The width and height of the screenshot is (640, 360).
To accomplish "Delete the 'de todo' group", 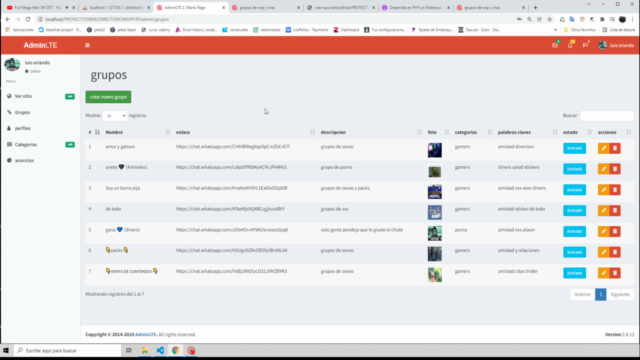I will 615,211.
